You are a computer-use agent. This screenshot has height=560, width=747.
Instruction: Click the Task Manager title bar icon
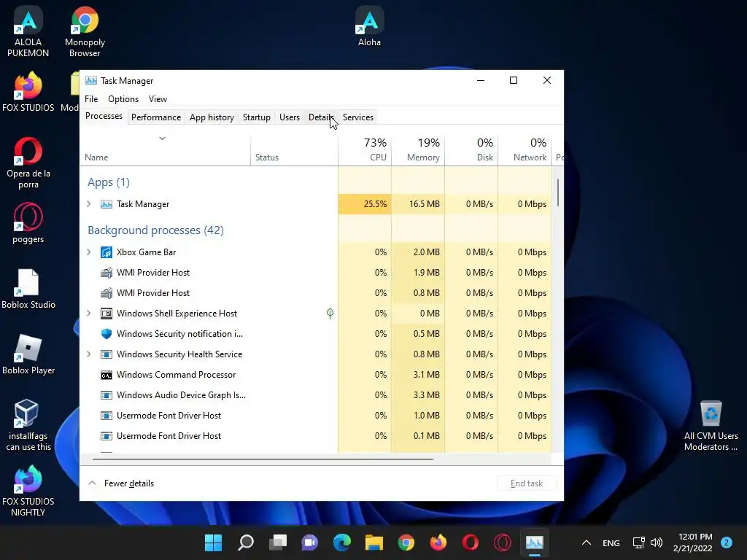click(x=91, y=80)
